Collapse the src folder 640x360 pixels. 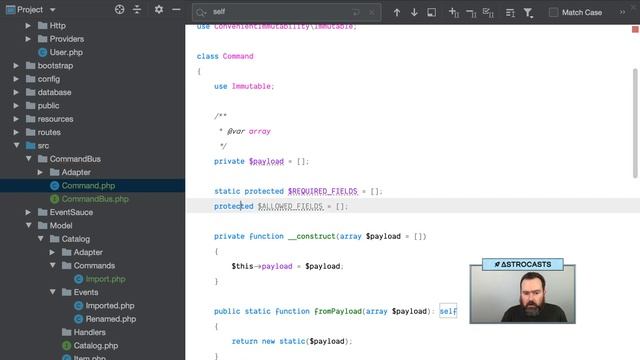(16, 145)
